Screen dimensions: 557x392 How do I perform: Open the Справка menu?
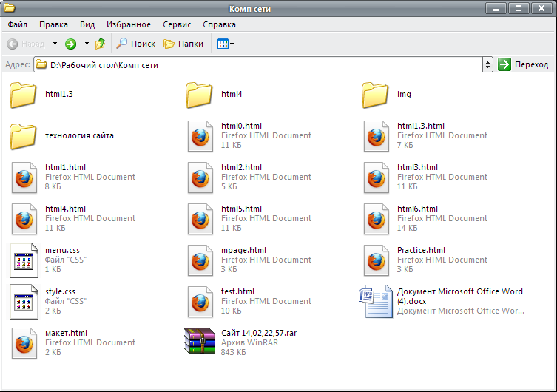pos(219,24)
